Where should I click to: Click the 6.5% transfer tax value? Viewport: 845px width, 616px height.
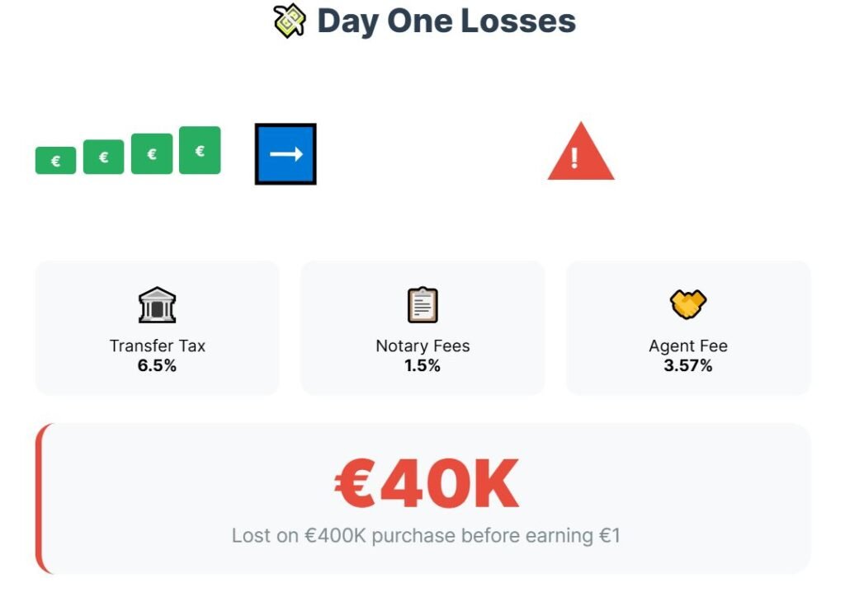point(157,365)
